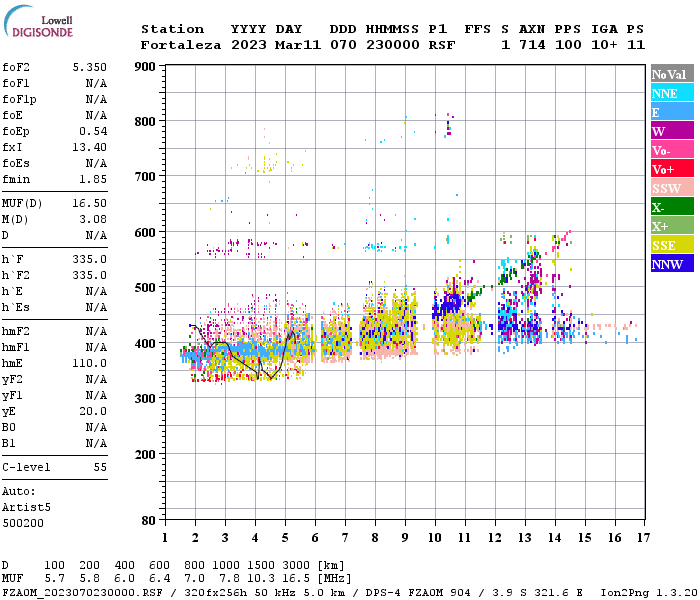
Task: Click the M(D) value 3.08
Action: coord(93,219)
